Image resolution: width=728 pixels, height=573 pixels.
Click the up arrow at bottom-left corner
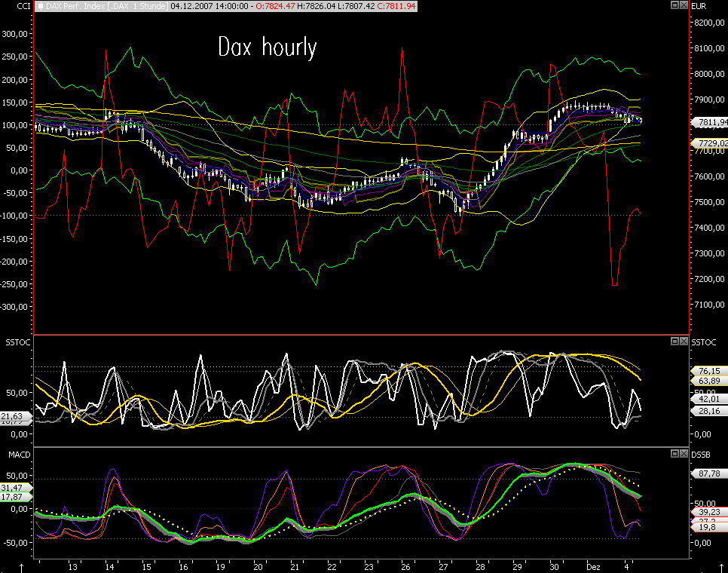point(21,568)
